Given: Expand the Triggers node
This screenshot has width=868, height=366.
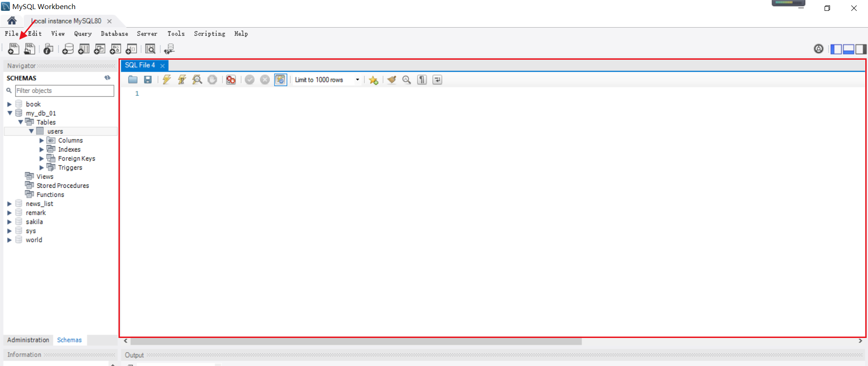Looking at the screenshot, I should click(42, 167).
